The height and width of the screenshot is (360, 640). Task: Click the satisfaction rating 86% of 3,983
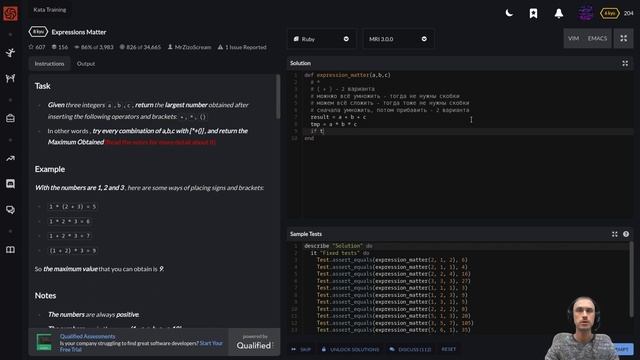tap(94, 47)
